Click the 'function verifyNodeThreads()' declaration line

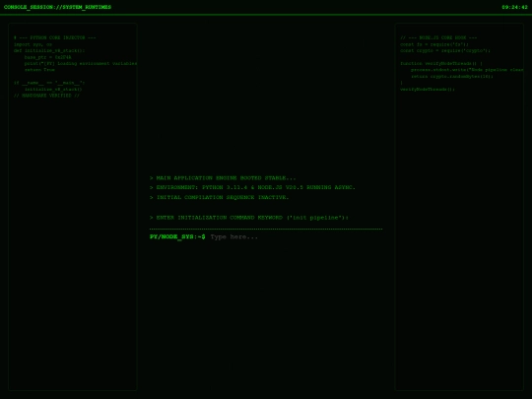[x=441, y=63]
